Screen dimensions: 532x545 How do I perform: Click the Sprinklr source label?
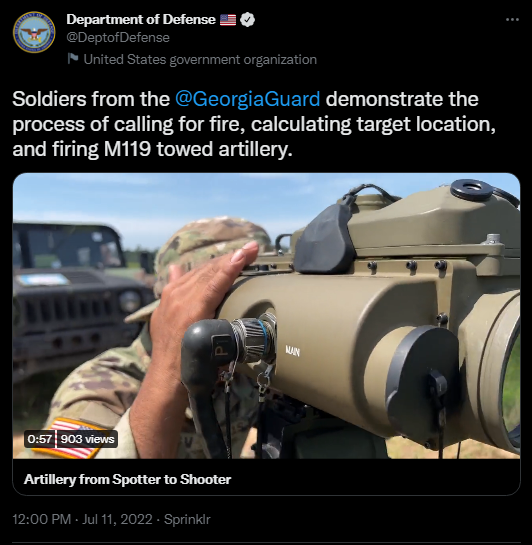pos(187,520)
